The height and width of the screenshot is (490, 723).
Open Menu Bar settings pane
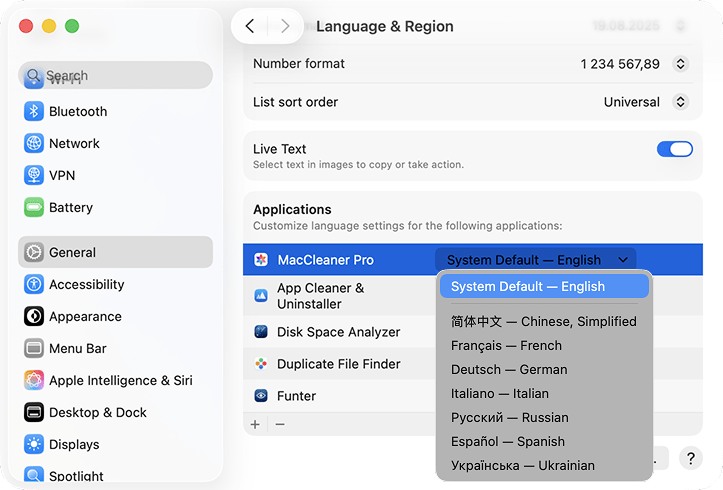[x=115, y=348]
